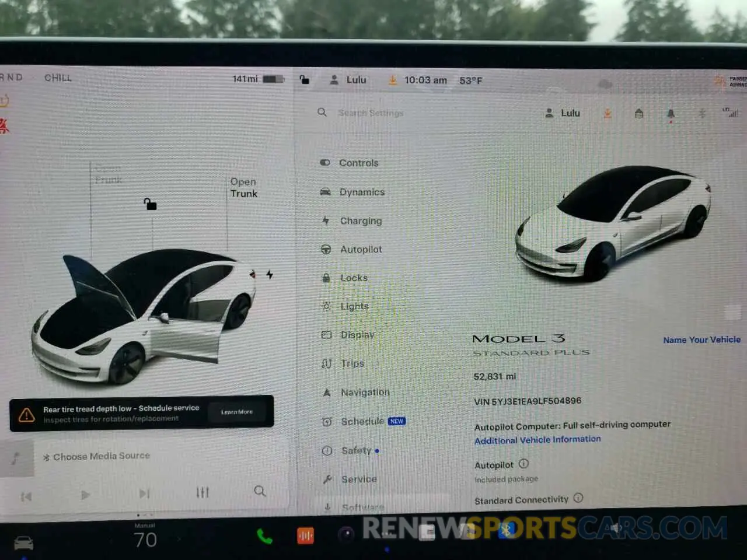Skip to previous track
This screenshot has width=747, height=560.
pos(26,496)
